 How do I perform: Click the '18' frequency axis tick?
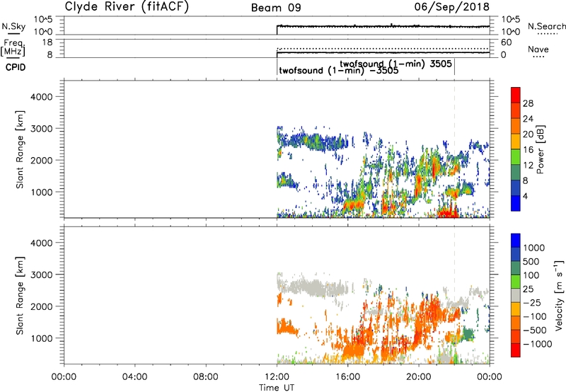[x=47, y=42]
